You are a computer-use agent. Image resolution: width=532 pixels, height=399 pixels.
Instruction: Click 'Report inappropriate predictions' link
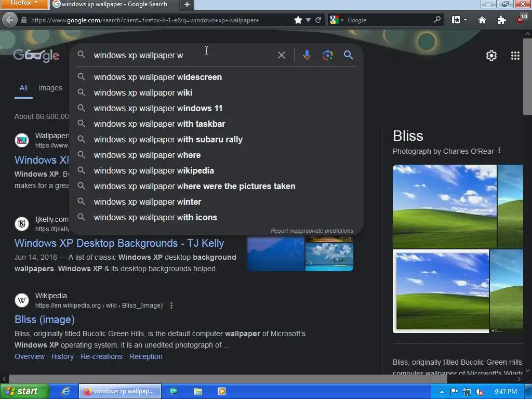point(312,231)
